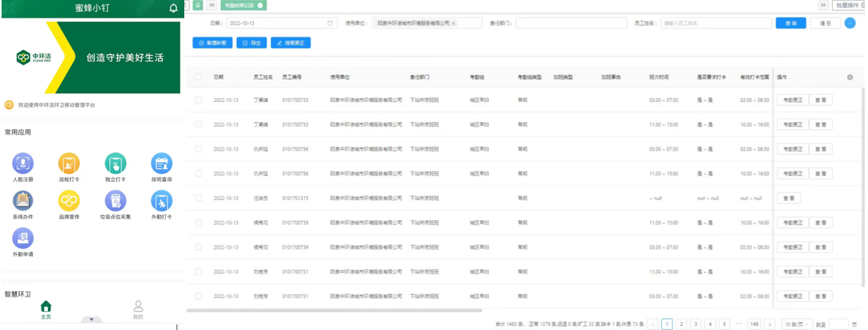
Task: Open the 垃圾点位采集 app icon
Action: pyautogui.click(x=116, y=202)
